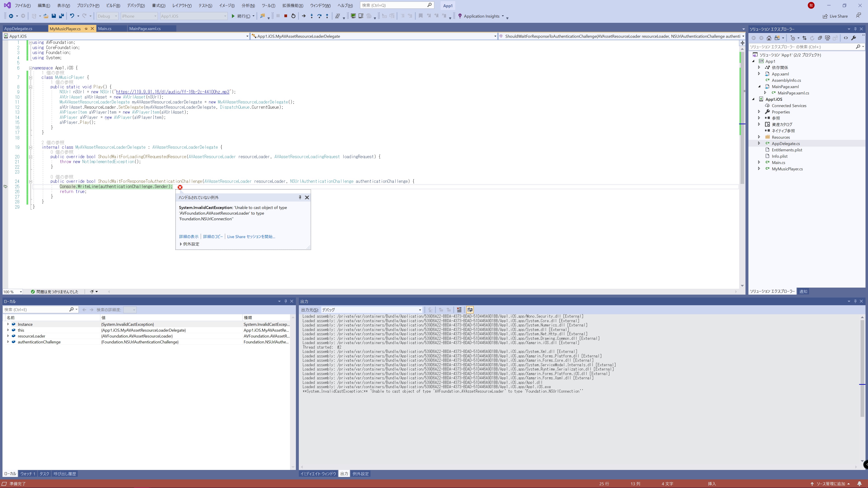Screen dimensions: 868x488
Task: Click the home icon in Solution Explorer
Action: (x=769, y=38)
